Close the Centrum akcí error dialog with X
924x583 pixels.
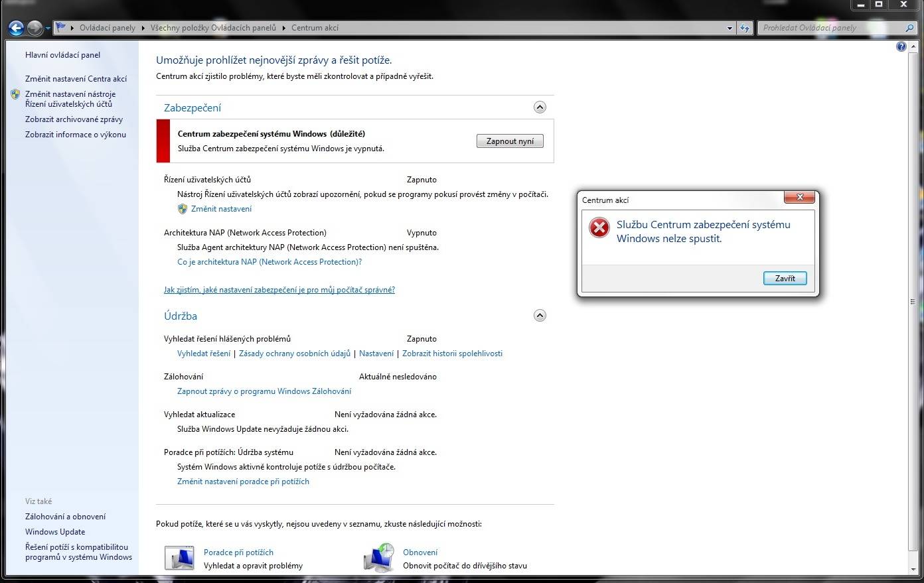click(800, 197)
